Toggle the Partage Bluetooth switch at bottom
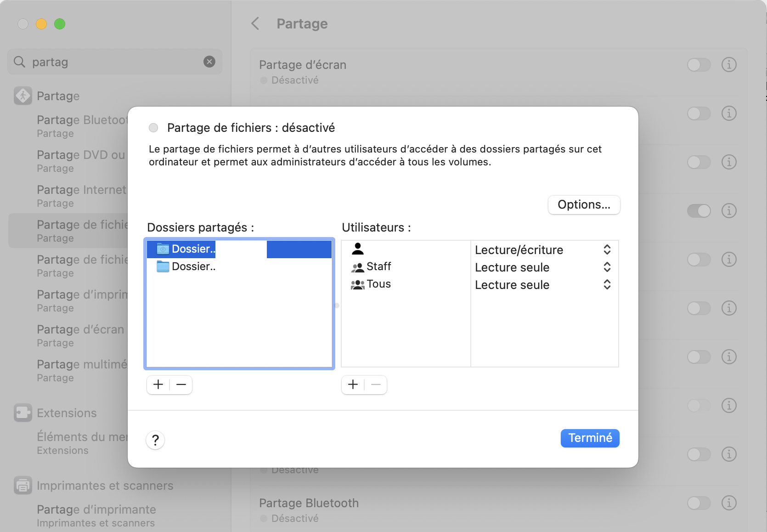 tap(699, 503)
